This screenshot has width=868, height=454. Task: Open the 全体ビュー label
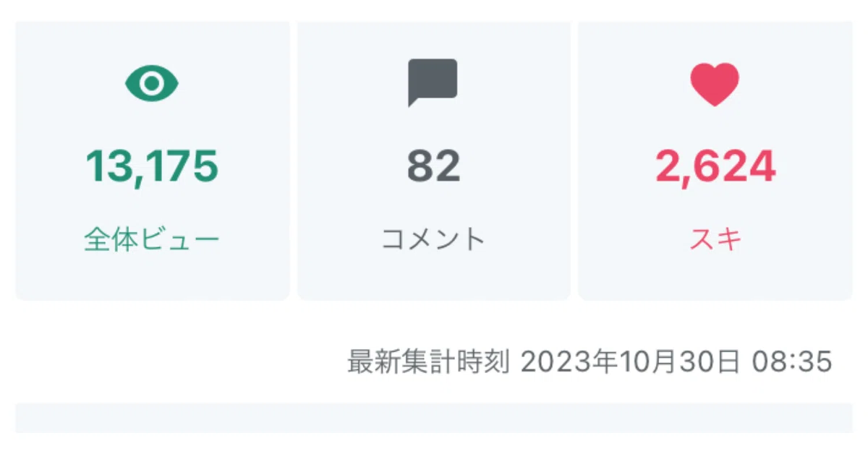(x=152, y=240)
